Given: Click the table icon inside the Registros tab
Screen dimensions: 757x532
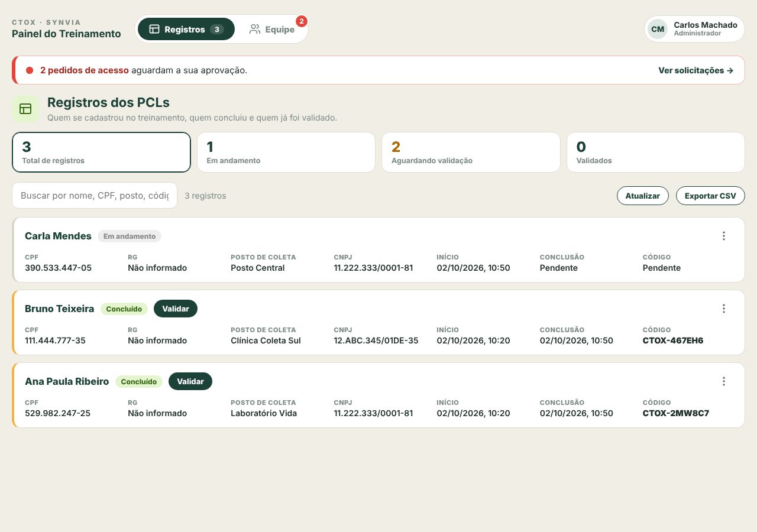Looking at the screenshot, I should [x=154, y=29].
